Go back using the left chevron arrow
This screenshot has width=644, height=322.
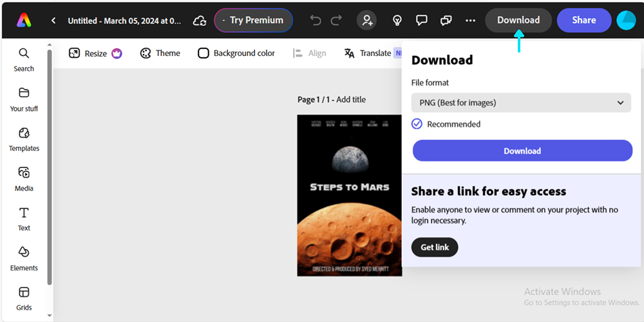(x=53, y=21)
